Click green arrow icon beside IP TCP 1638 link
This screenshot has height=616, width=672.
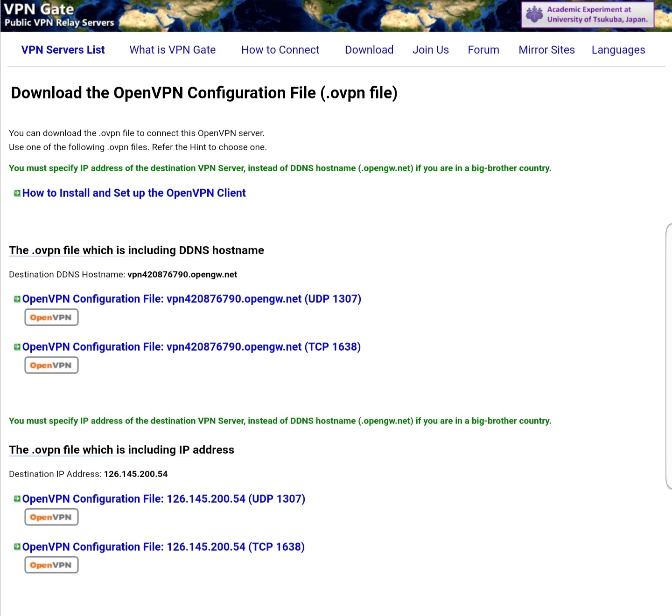point(17,547)
